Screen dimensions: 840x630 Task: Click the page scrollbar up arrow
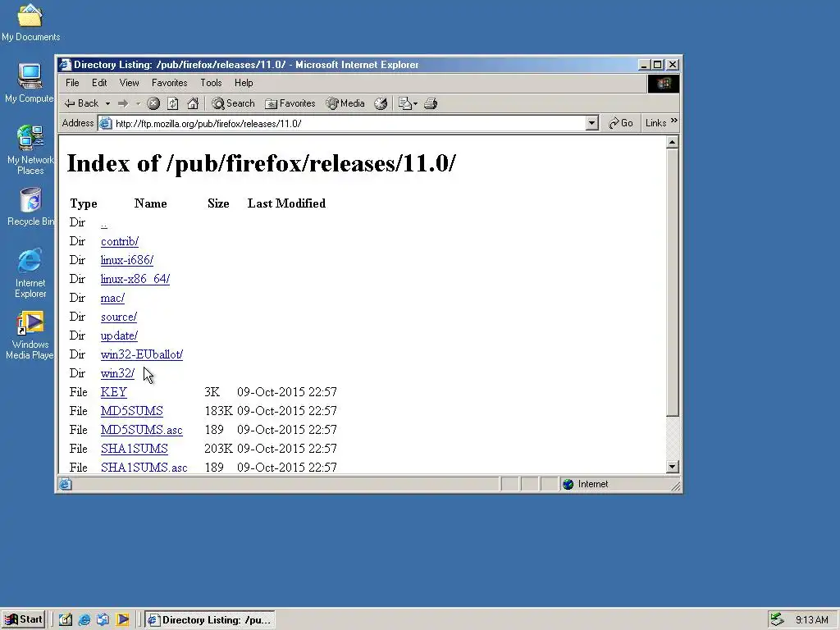click(673, 143)
